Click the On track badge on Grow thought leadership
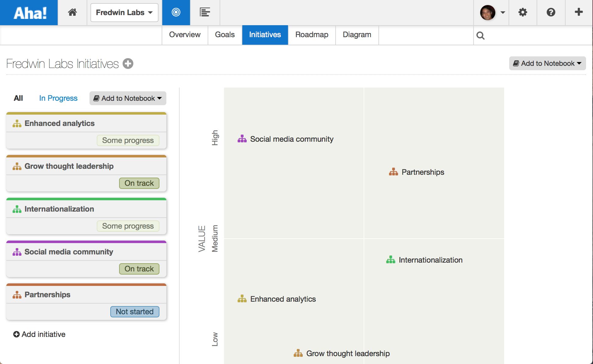 139,183
